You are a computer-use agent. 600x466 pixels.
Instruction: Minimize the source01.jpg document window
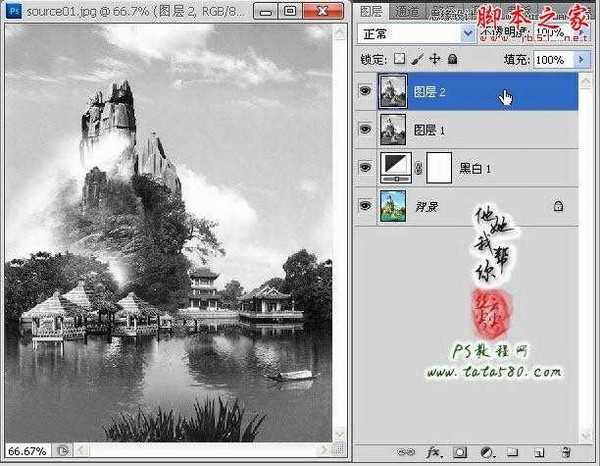click(265, 11)
